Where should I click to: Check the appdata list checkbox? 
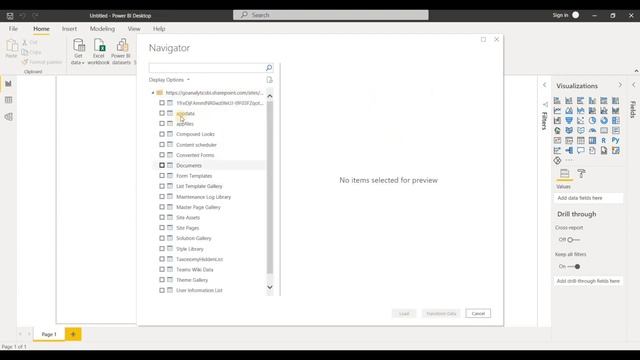[162, 113]
